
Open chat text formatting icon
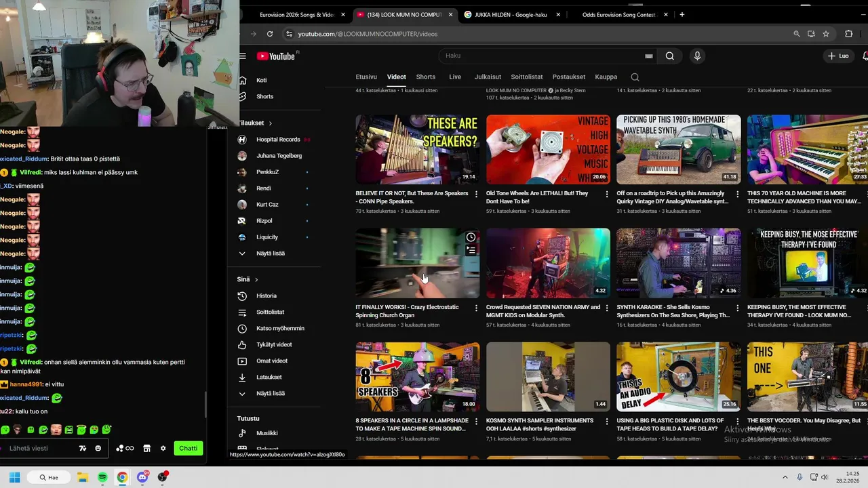point(83,448)
